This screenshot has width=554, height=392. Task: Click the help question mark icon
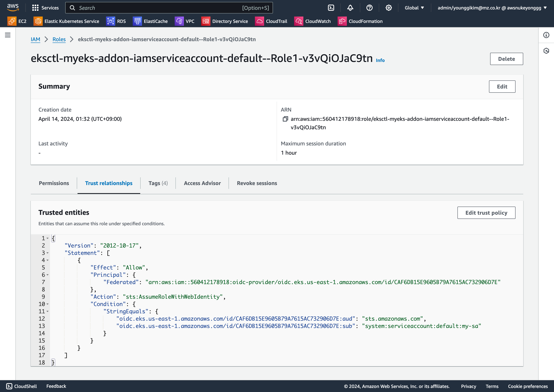click(369, 8)
